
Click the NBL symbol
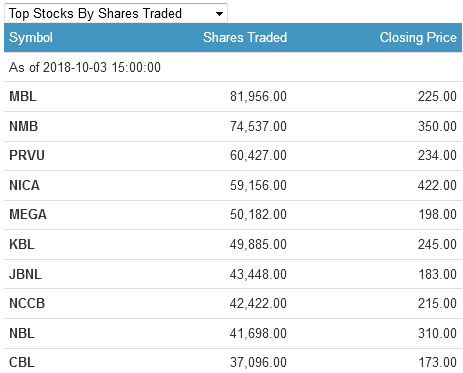[x=22, y=333]
